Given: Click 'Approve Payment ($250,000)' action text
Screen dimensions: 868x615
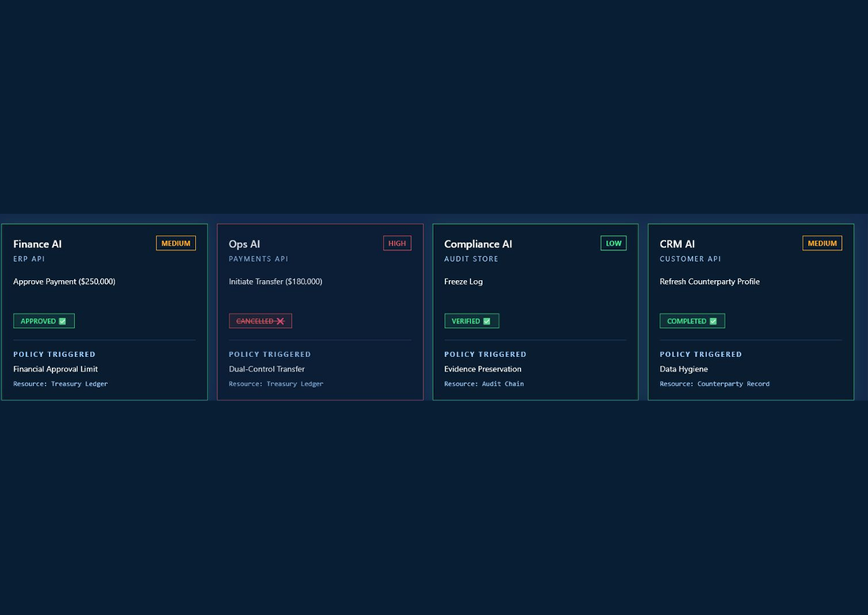Looking at the screenshot, I should pos(64,281).
